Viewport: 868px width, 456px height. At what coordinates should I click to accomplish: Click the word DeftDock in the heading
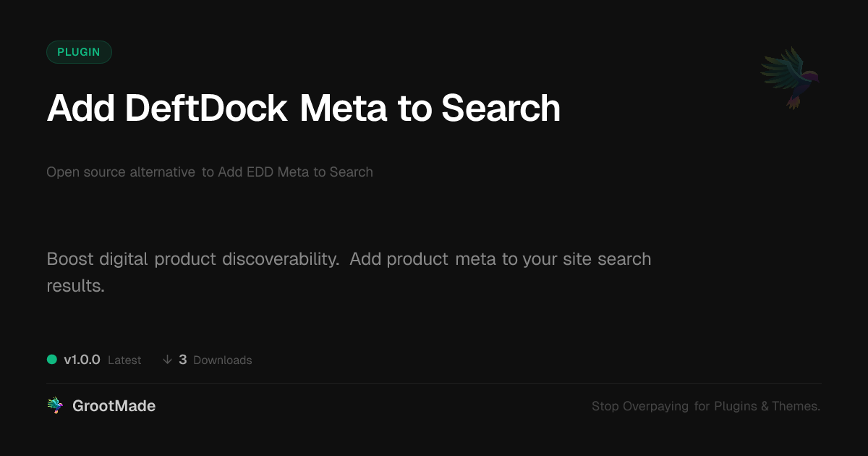(x=206, y=109)
